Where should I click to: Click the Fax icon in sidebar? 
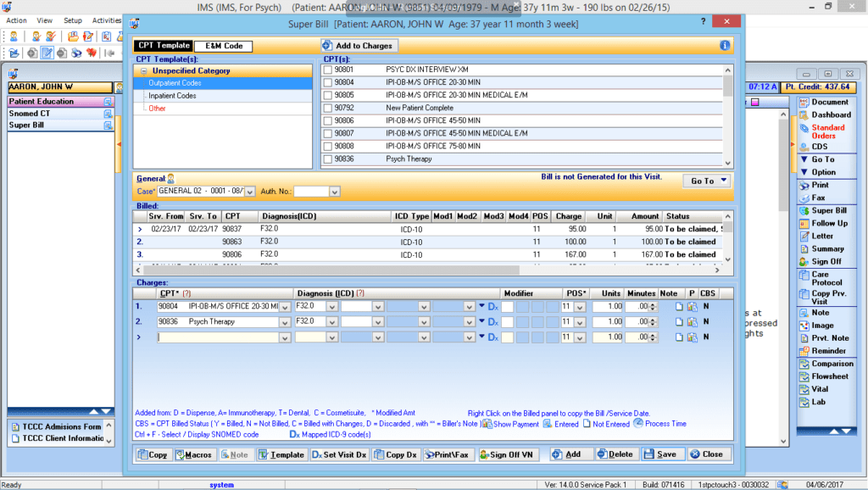[x=818, y=198]
